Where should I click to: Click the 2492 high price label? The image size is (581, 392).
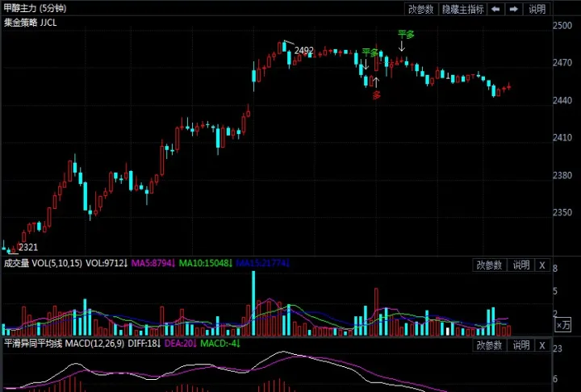[x=304, y=51]
